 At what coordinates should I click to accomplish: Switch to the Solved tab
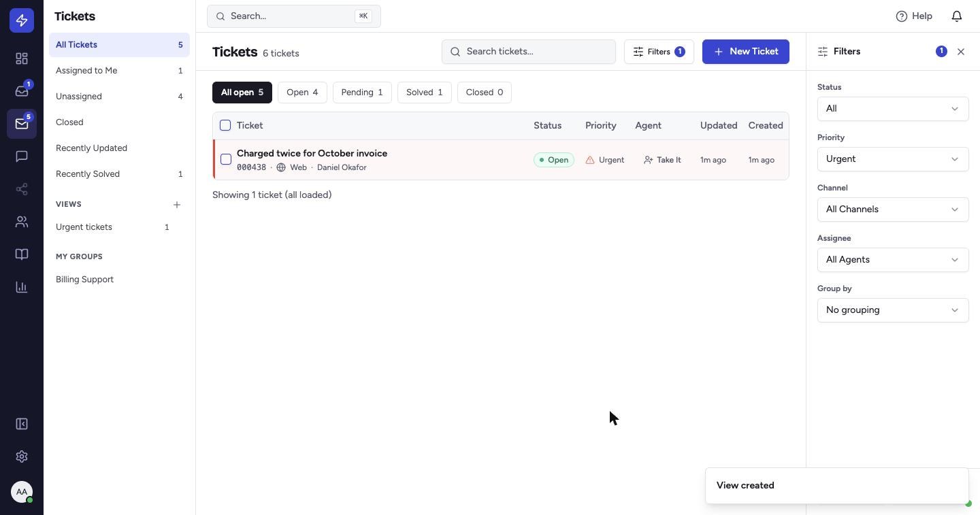pos(424,93)
